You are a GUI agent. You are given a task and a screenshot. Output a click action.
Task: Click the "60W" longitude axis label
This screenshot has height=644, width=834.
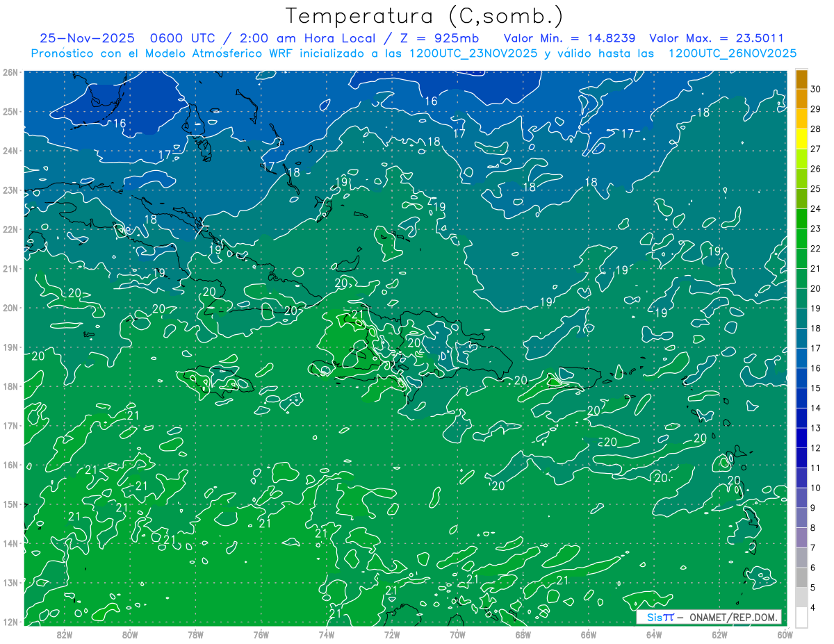point(785,634)
